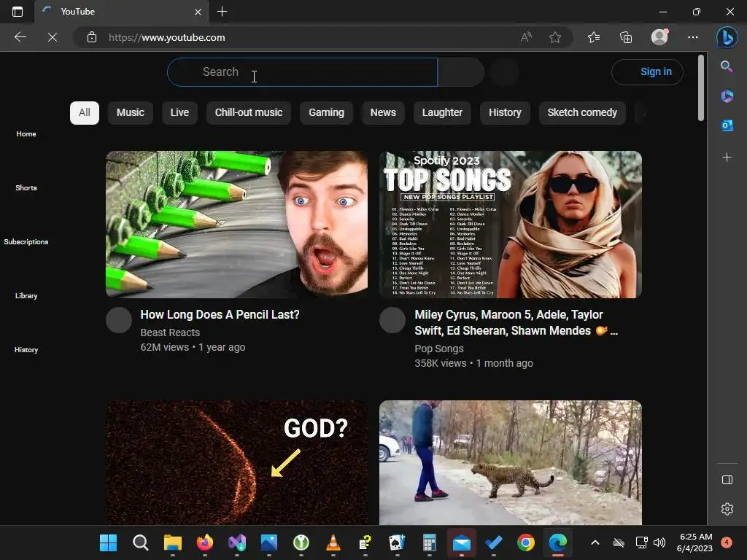Go to Home in YouTube sidebar
This screenshot has width=747, height=560.
point(26,134)
